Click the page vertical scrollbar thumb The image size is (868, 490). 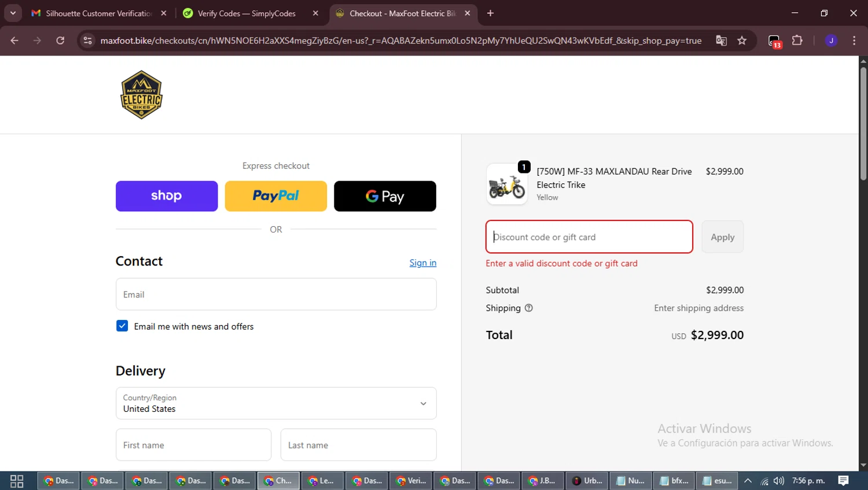click(863, 124)
